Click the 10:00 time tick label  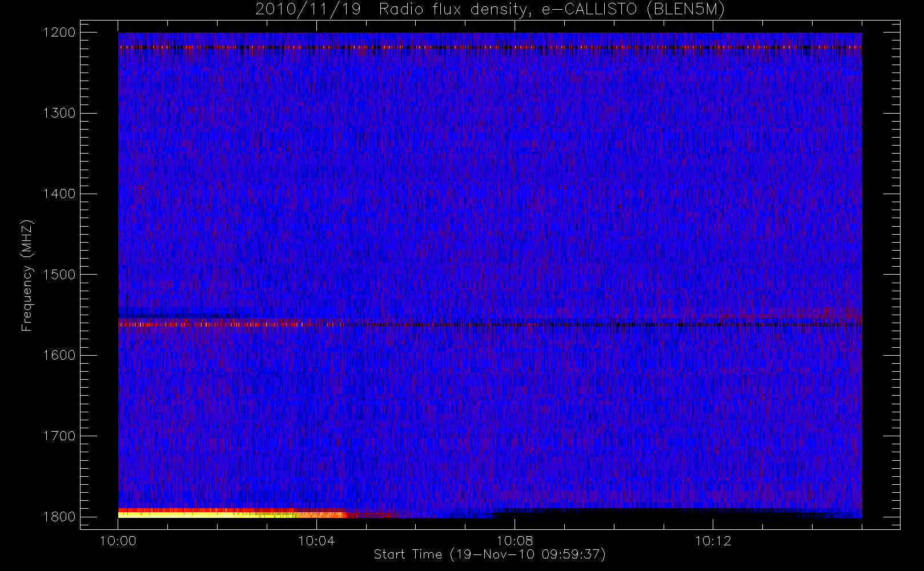click(118, 541)
